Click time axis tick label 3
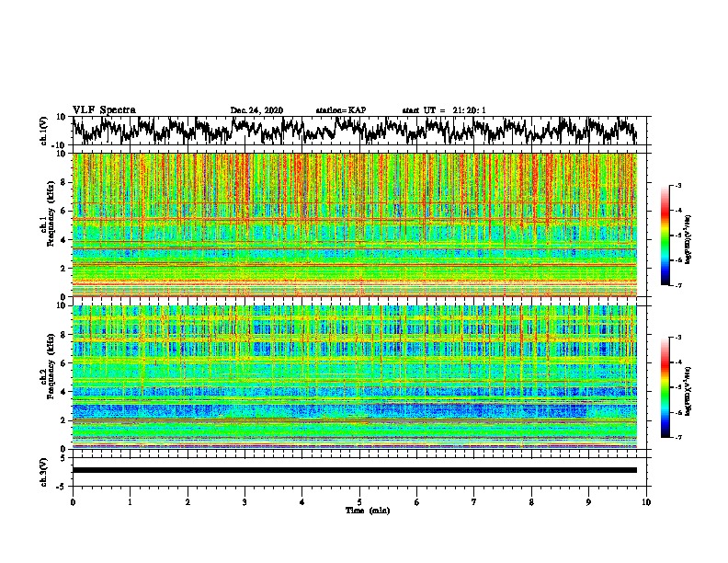 click(245, 502)
